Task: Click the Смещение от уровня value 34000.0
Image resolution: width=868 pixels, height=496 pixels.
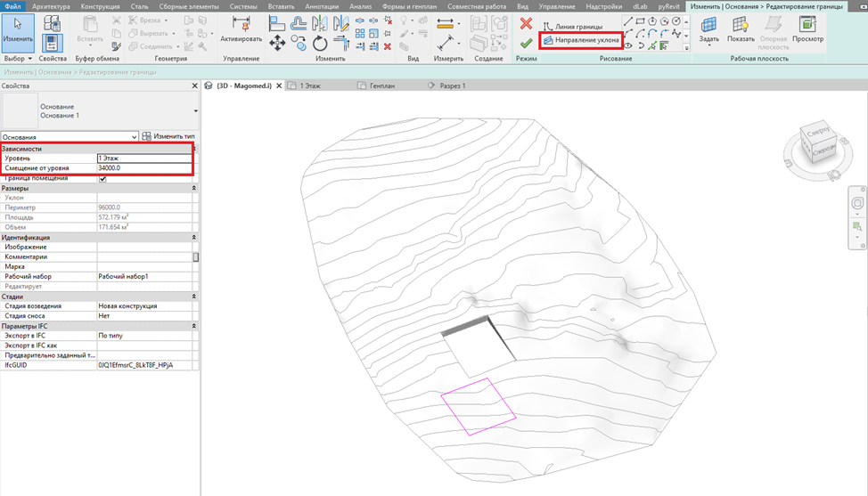Action: (x=144, y=168)
